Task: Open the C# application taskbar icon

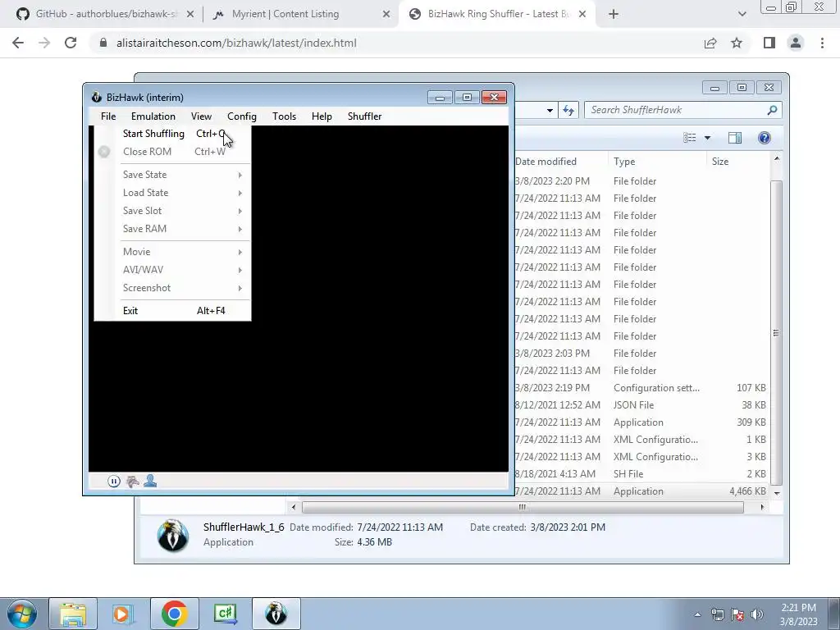Action: [225, 614]
